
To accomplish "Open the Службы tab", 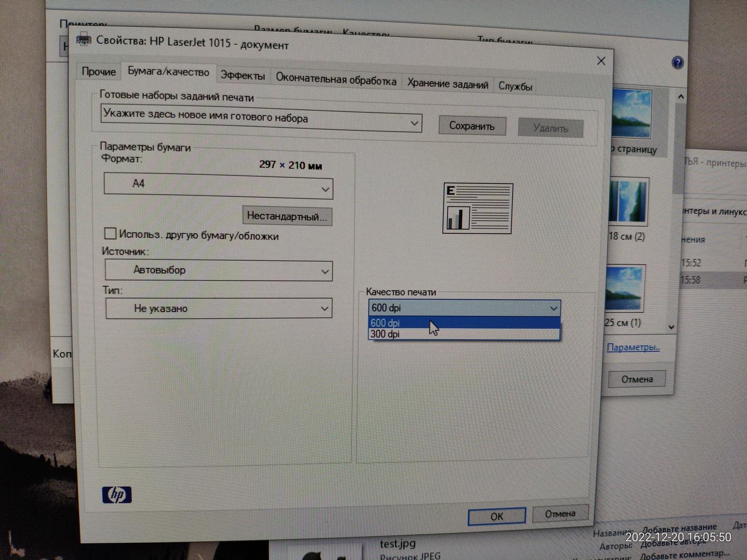I will [x=515, y=86].
